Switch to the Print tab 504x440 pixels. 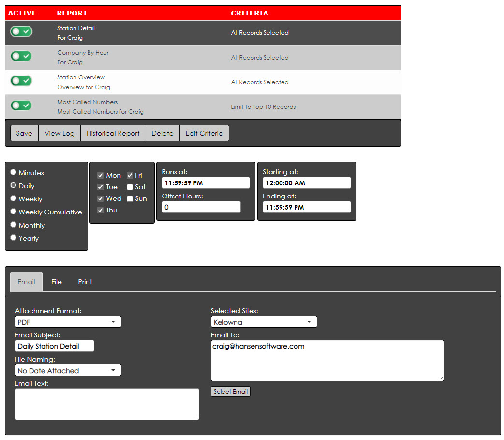point(85,281)
